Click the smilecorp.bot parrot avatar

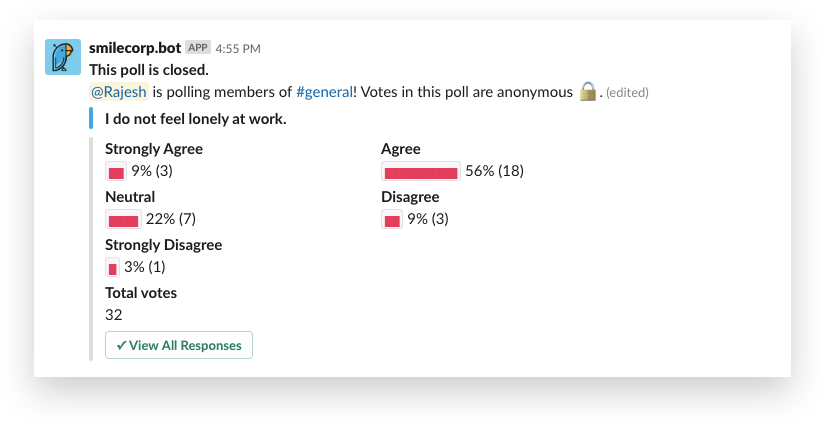63,57
